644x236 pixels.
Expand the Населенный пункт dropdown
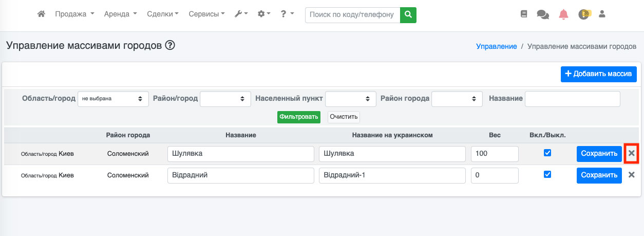coord(351,99)
